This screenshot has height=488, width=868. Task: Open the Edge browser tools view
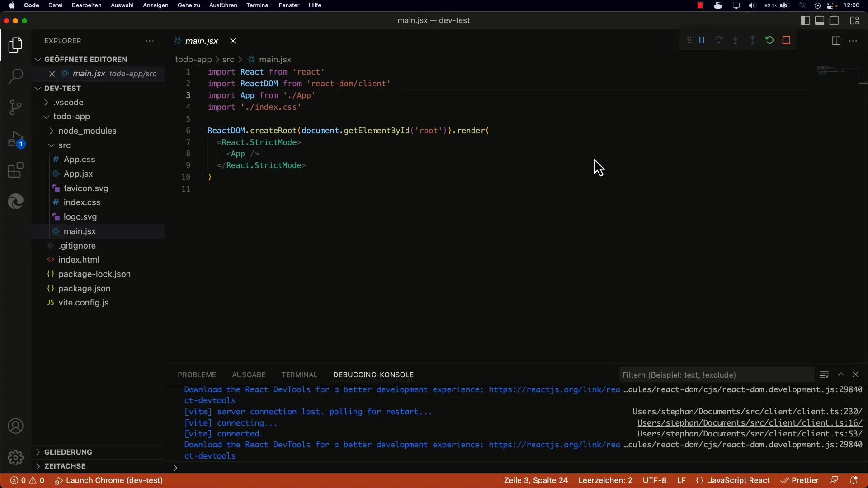(15, 202)
